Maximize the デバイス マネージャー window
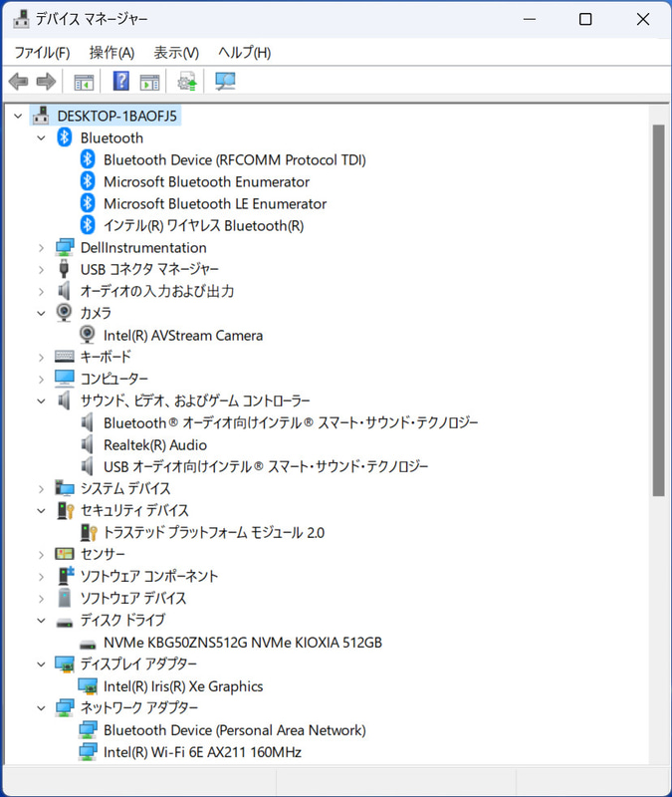672x797 pixels. [x=585, y=19]
